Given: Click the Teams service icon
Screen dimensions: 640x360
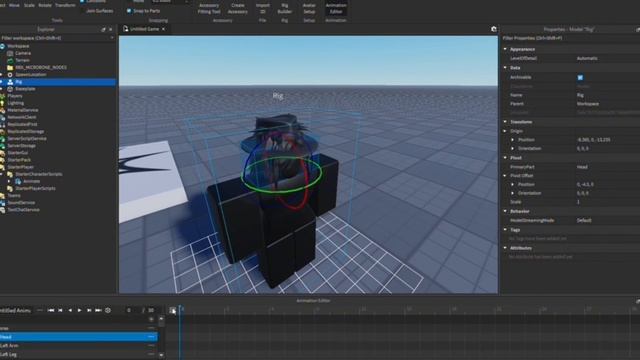Looking at the screenshot, I should 3,196.
